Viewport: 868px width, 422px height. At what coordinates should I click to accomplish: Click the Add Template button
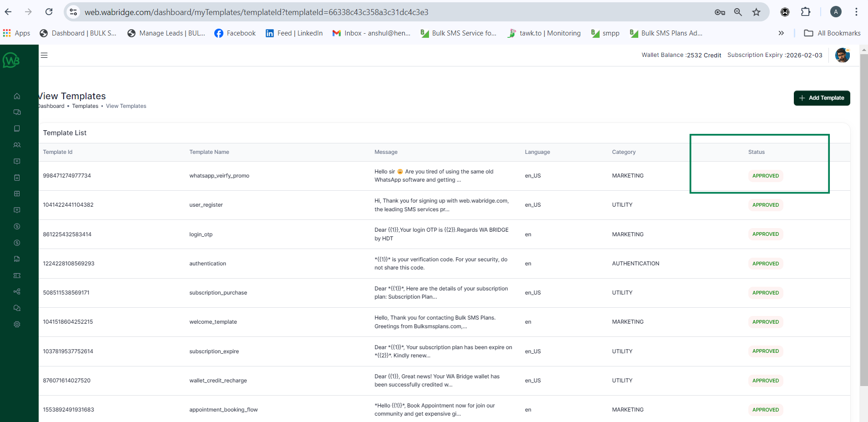[x=822, y=98]
